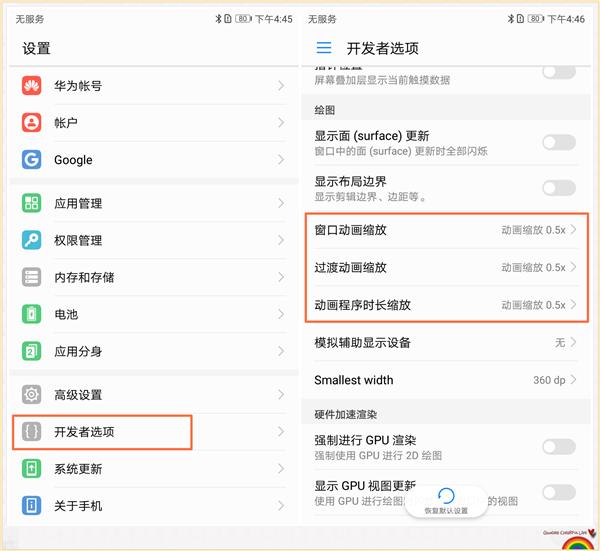Tap Bluetooth icon in left status bar
This screenshot has width=600, height=551.
[218, 18]
